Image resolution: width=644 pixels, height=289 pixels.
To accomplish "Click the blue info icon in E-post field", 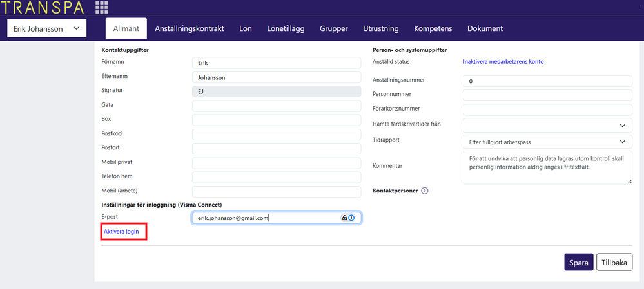I will tap(351, 218).
